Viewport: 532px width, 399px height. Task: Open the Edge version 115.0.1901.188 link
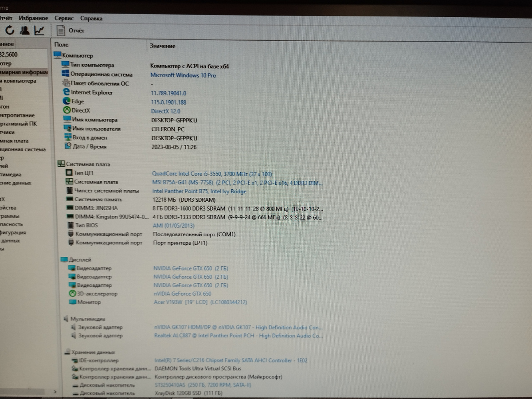point(169,102)
